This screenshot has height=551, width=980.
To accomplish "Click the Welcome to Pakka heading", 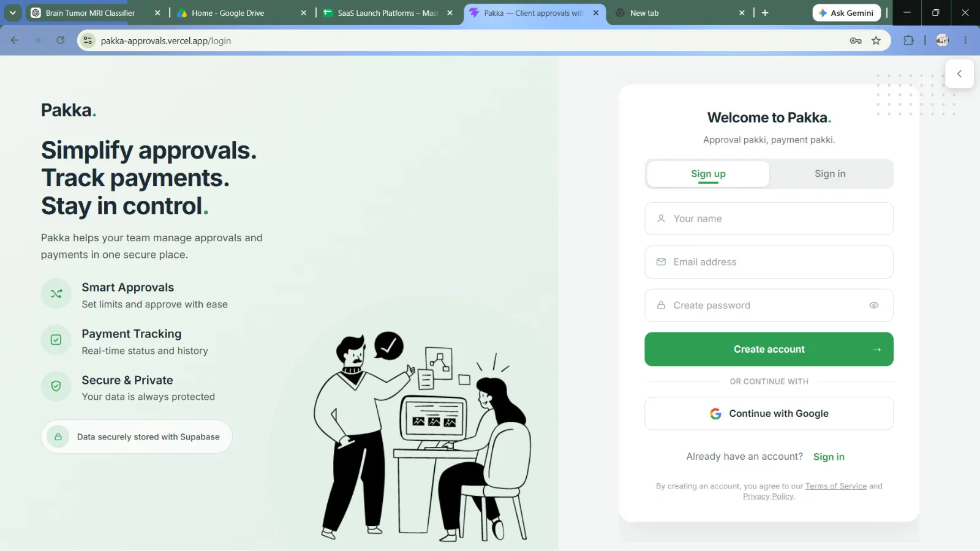I will tap(769, 118).
